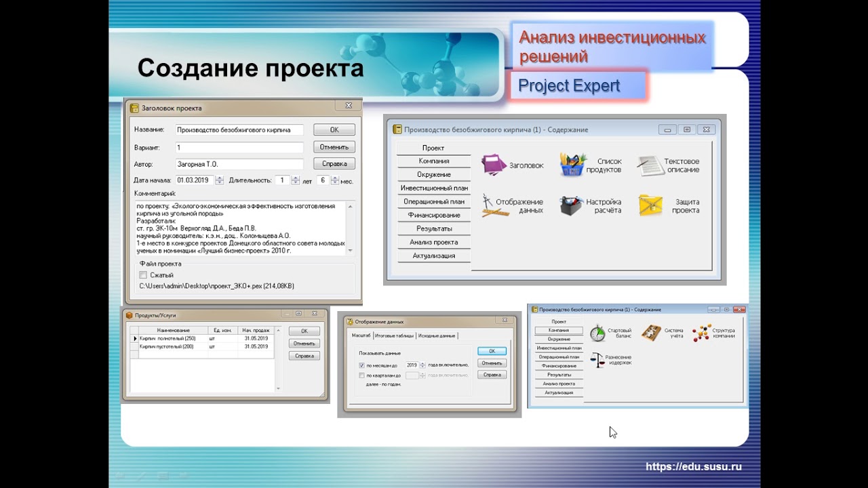Select Операционный план in the large Содержание window

pyautogui.click(x=433, y=201)
